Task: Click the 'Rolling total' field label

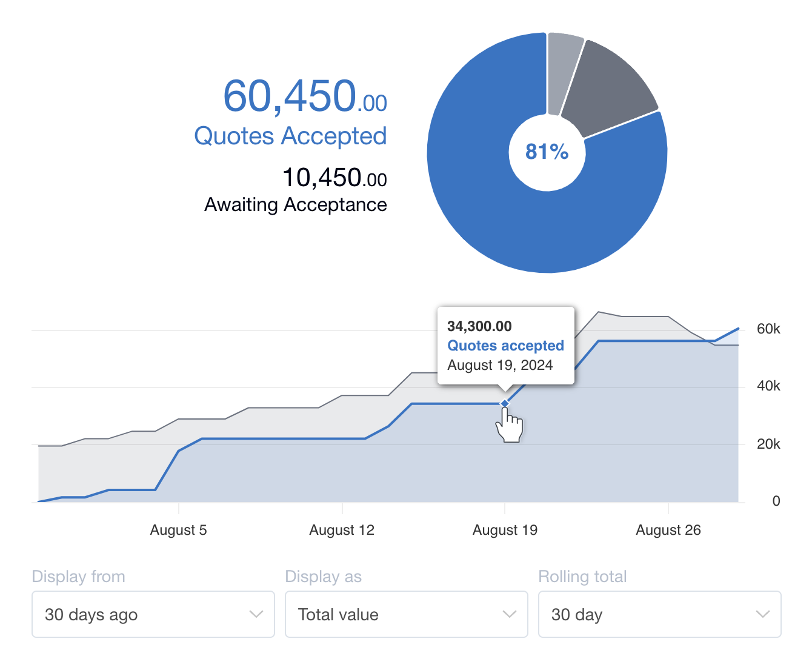Action: (582, 577)
